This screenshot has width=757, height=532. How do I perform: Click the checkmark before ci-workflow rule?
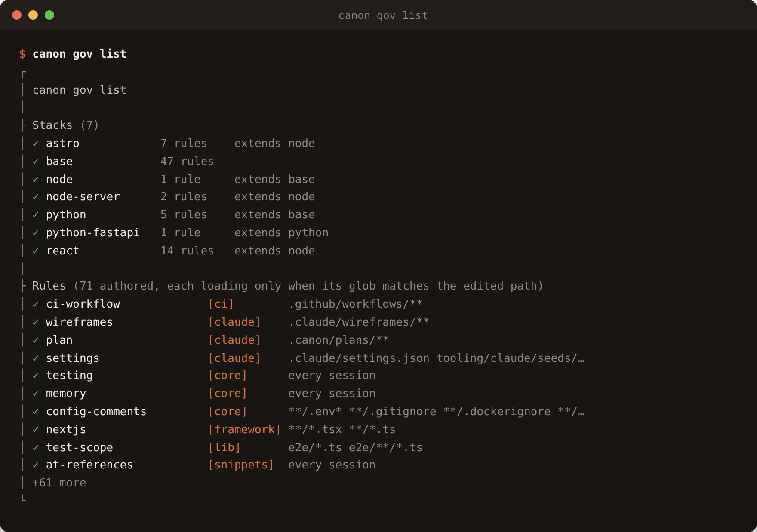click(x=36, y=304)
